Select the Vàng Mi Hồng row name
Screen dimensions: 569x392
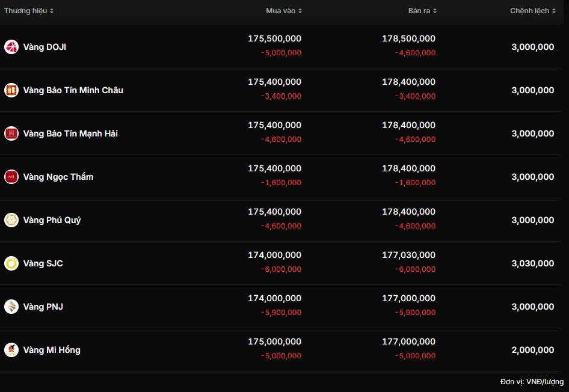(52, 350)
